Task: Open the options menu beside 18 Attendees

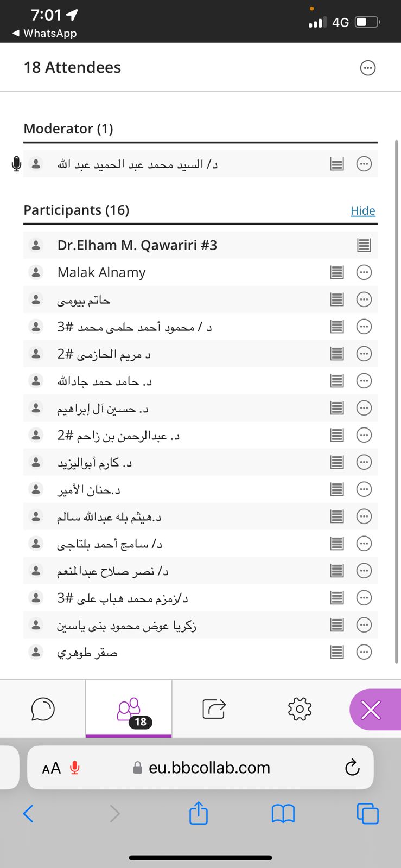Action: coord(368,68)
